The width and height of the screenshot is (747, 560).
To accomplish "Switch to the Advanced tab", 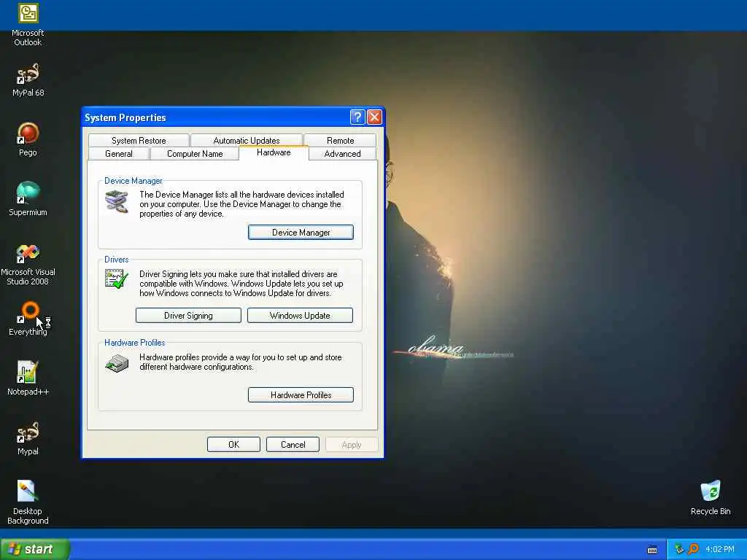I will coord(342,154).
